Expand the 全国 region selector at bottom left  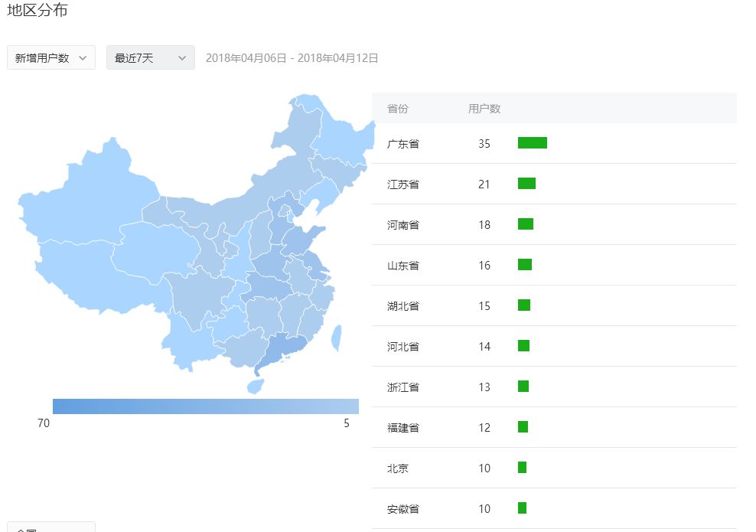tap(50, 528)
